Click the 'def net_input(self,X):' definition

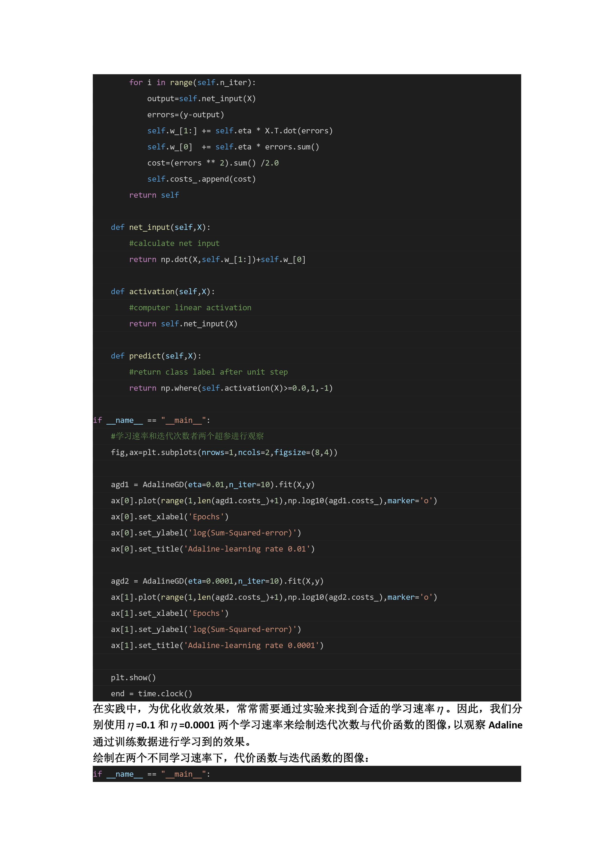point(160,227)
